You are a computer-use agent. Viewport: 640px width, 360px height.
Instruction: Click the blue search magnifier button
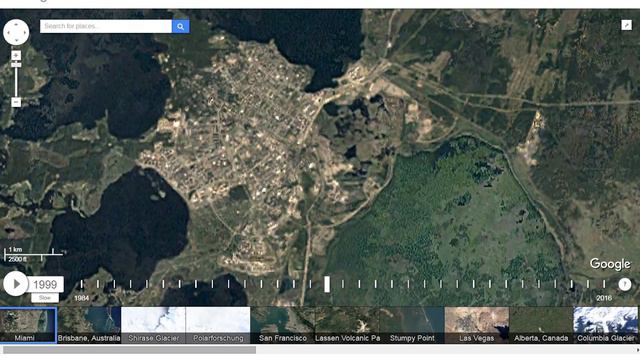click(180, 27)
